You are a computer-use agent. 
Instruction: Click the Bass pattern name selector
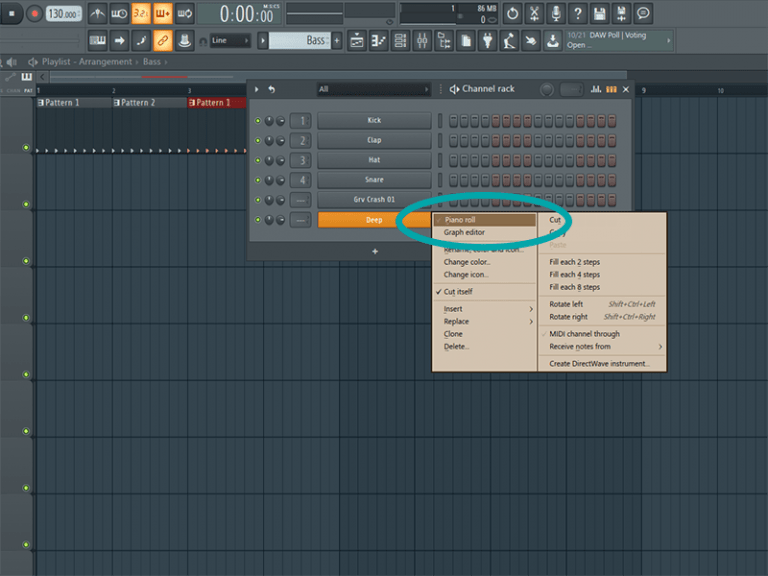299,40
